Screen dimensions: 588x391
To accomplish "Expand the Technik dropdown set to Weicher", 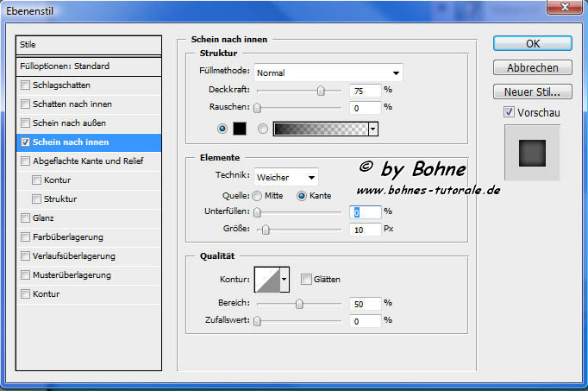I will click(x=285, y=177).
